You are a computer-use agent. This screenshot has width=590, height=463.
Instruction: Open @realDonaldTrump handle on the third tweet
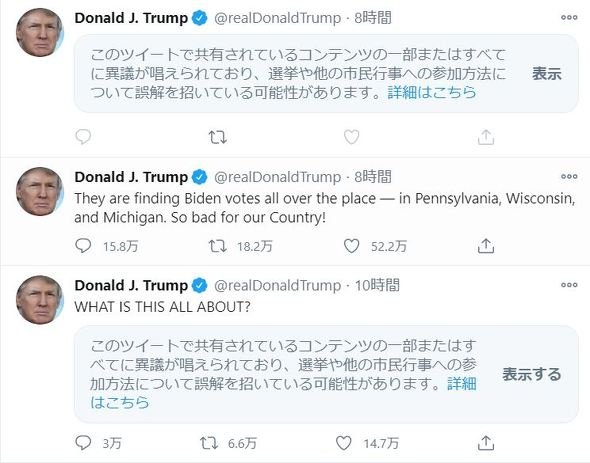pos(277,285)
